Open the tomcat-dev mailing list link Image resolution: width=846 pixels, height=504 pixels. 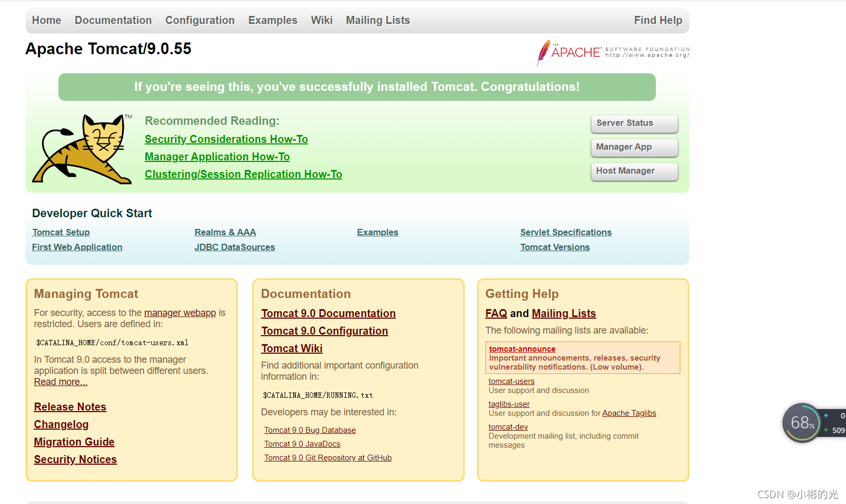point(508,427)
